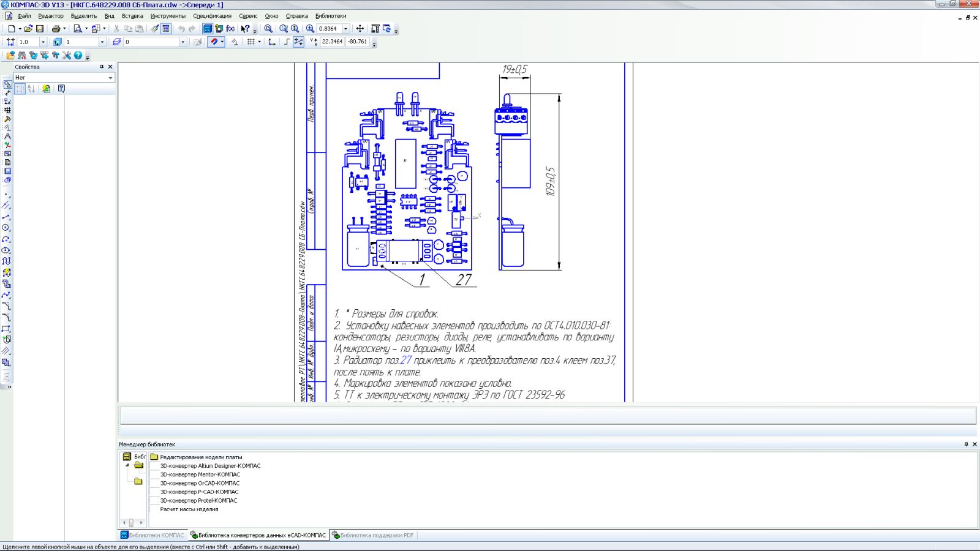Select the Circle drawing tool

(7, 228)
